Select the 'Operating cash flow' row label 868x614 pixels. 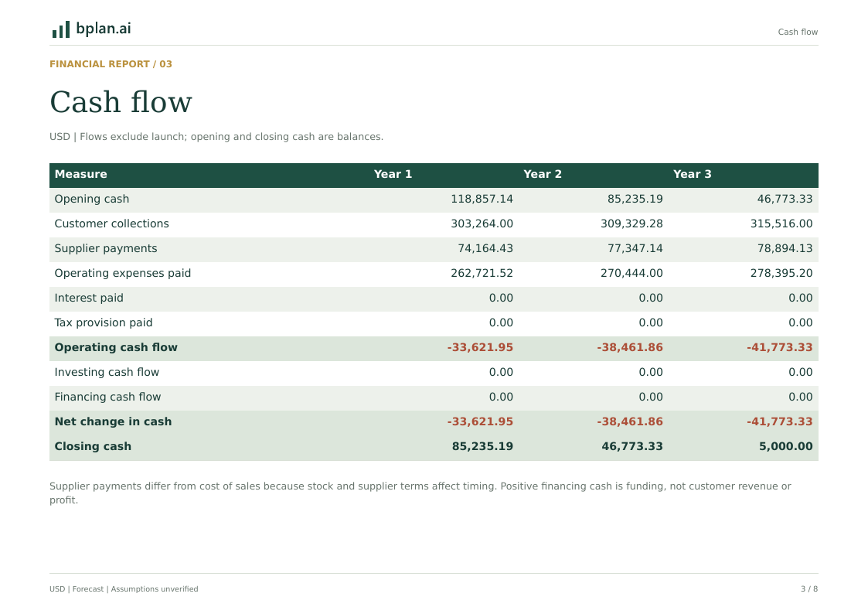tap(116, 348)
